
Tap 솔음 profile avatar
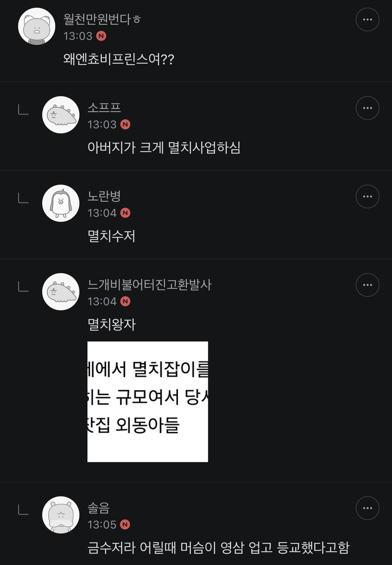(61, 515)
